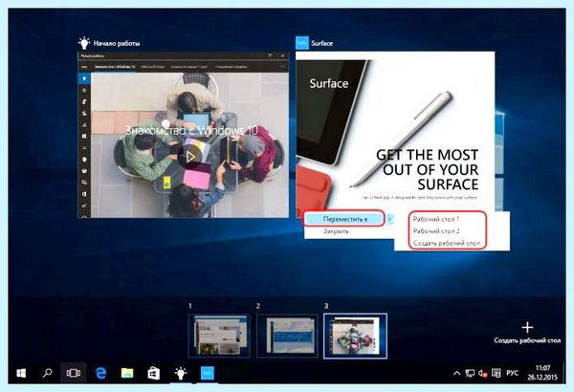This screenshot has width=574, height=392.
Task: Change input language РУС
Action: coord(513,373)
